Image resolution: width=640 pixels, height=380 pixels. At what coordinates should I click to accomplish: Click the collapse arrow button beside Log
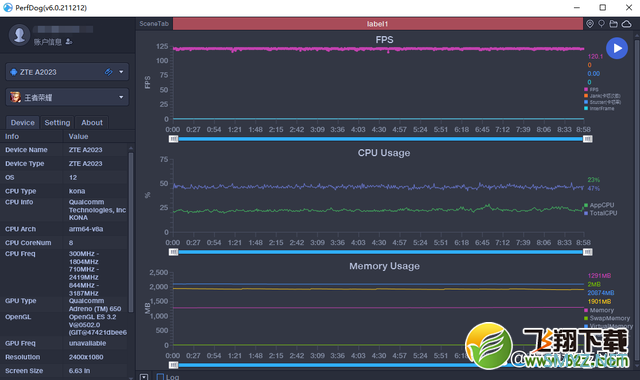pos(144,376)
